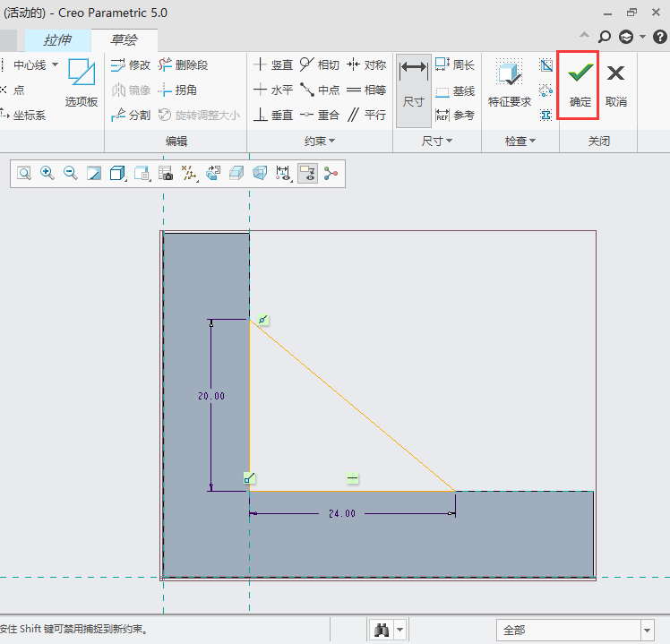Image resolution: width=670 pixels, height=644 pixels.
Task: Apply the 竖直 vertical constraint
Action: click(x=273, y=64)
